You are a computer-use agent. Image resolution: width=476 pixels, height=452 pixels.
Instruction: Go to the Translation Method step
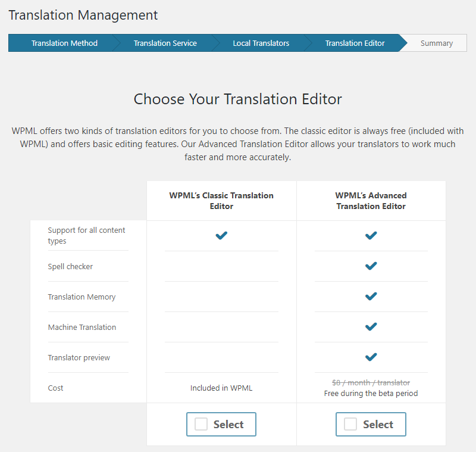tap(64, 43)
